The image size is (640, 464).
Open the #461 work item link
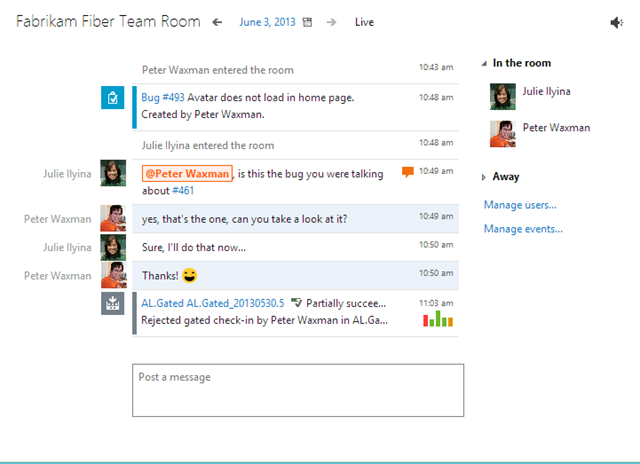point(183,190)
